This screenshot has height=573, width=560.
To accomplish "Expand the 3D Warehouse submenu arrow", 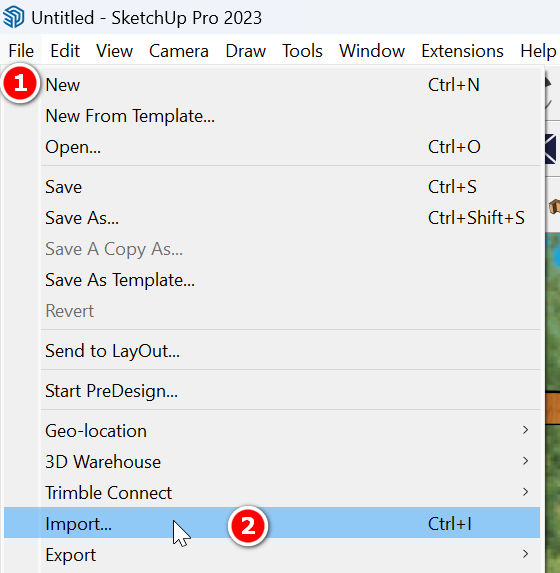I will 525,461.
